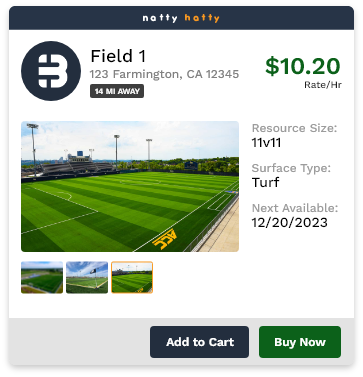Click the 123 Farmington address text
The width and height of the screenshot is (363, 377).
coord(164,74)
